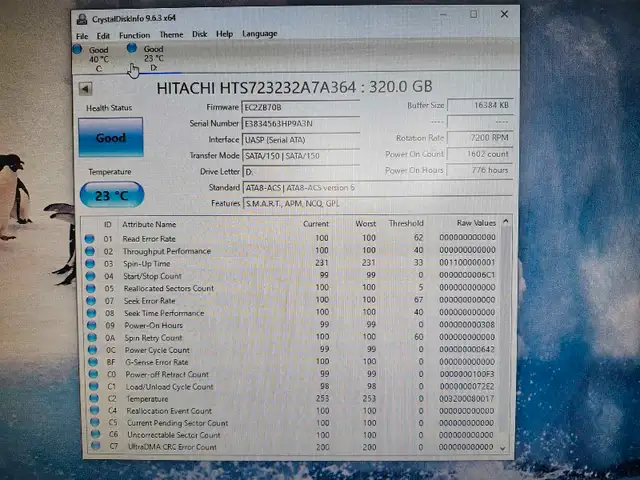
Task: Select the Temperature raw value 003200080017
Action: tap(466, 398)
